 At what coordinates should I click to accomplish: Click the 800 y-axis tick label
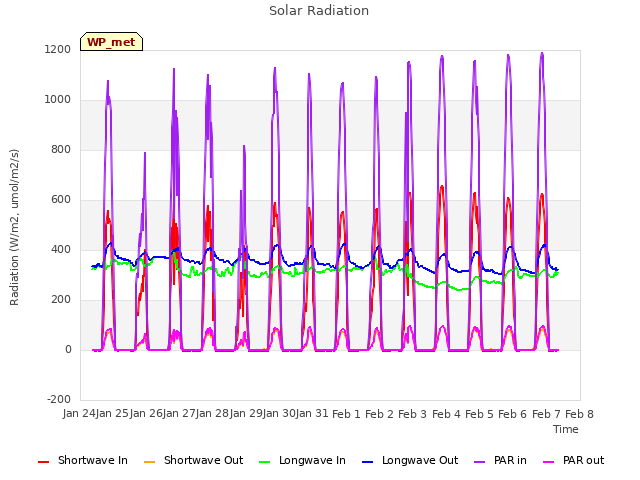coord(61,150)
